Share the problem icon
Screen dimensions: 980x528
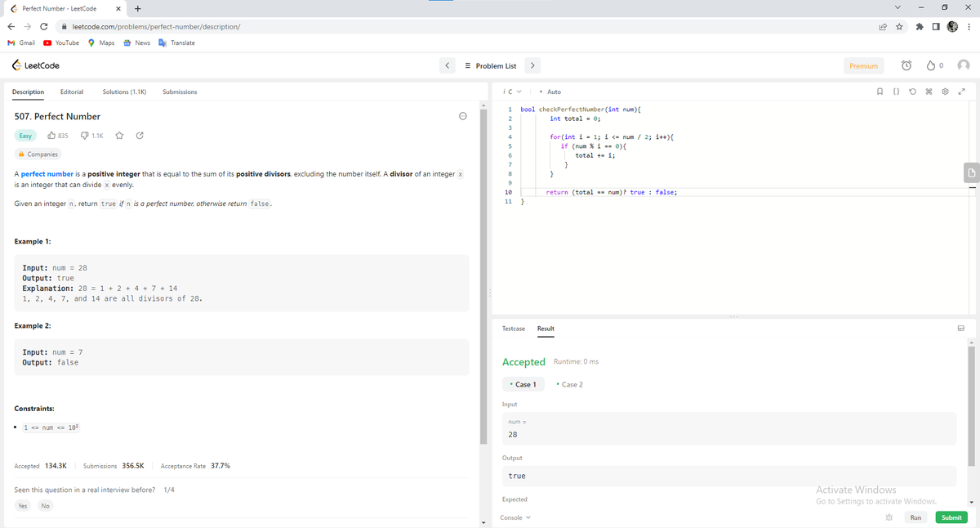click(139, 136)
